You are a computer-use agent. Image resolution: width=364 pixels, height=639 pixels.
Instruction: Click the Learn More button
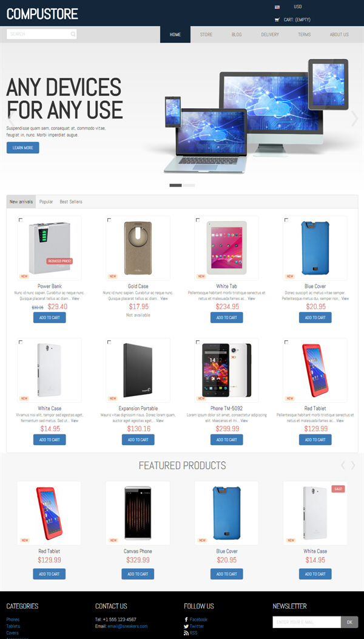click(23, 148)
